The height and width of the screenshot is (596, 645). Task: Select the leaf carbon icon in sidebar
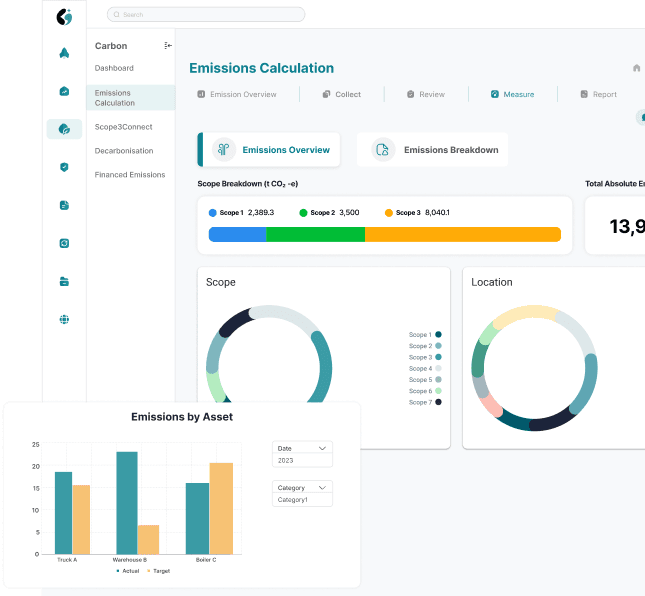[64, 129]
